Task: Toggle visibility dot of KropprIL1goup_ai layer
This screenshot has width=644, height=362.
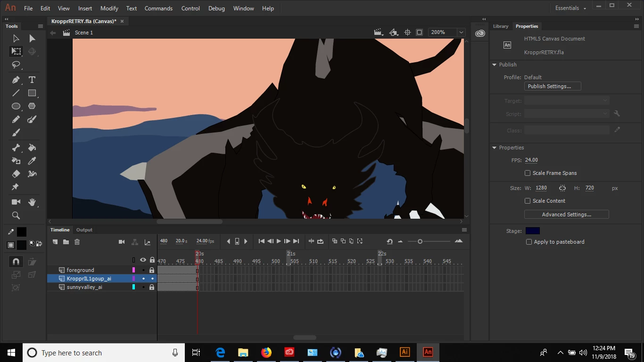Action: [143, 279]
